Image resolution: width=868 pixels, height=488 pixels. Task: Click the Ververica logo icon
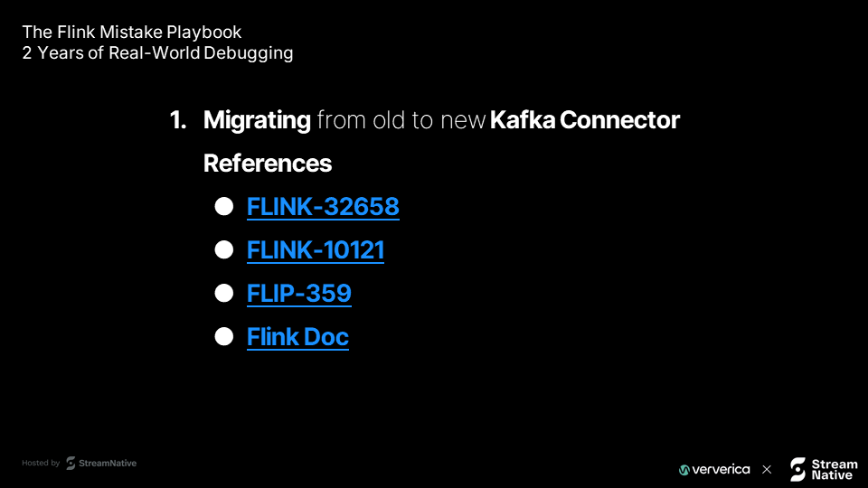point(684,470)
